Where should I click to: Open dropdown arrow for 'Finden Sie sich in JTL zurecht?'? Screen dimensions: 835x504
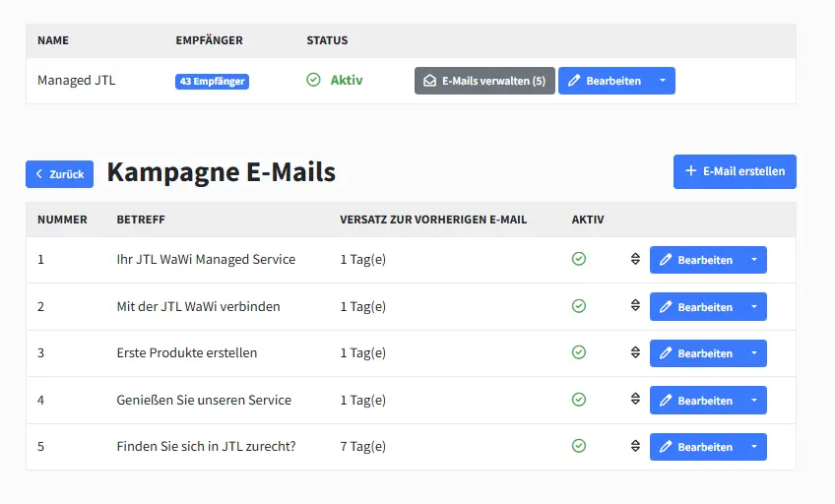pos(754,447)
